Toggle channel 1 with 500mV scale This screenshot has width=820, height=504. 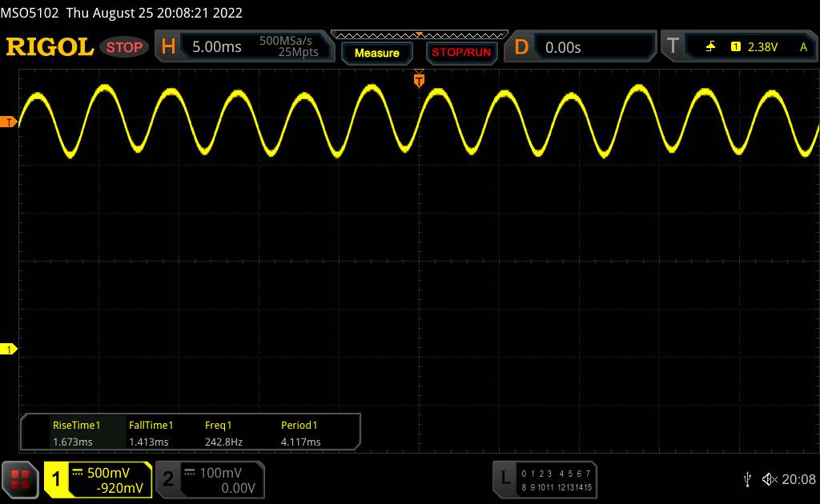click(98, 479)
